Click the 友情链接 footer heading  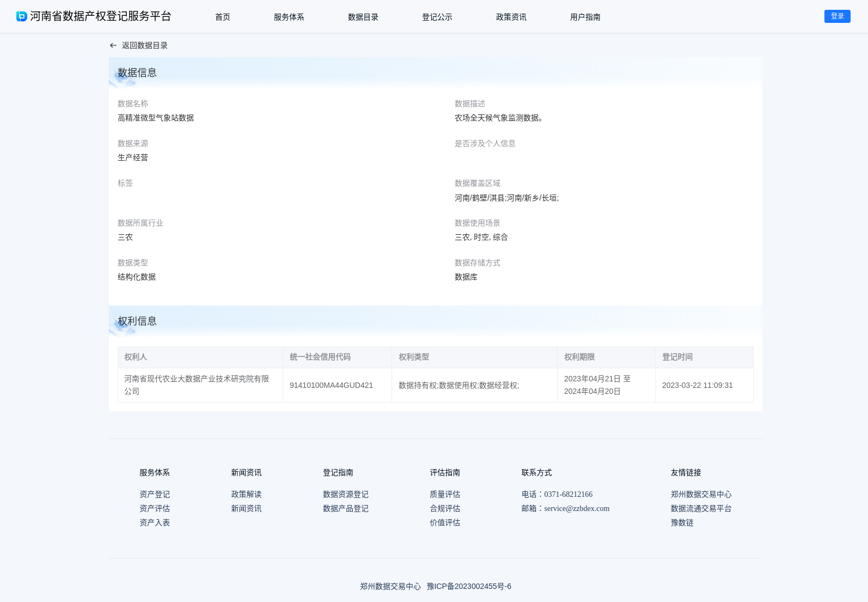point(686,472)
